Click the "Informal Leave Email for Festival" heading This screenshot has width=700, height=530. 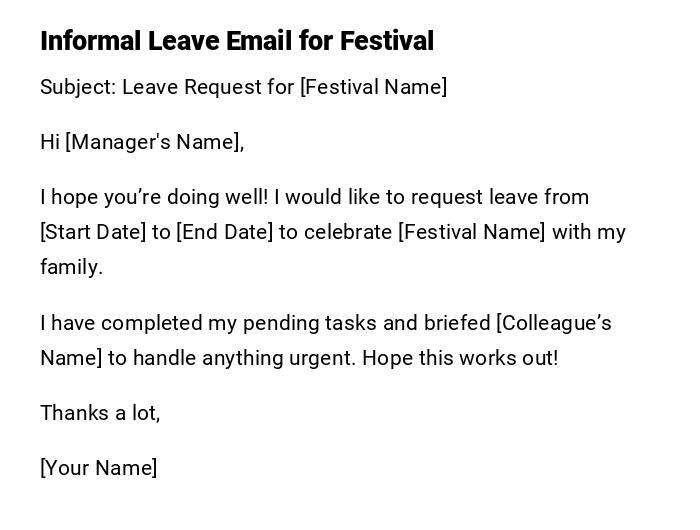(x=237, y=41)
